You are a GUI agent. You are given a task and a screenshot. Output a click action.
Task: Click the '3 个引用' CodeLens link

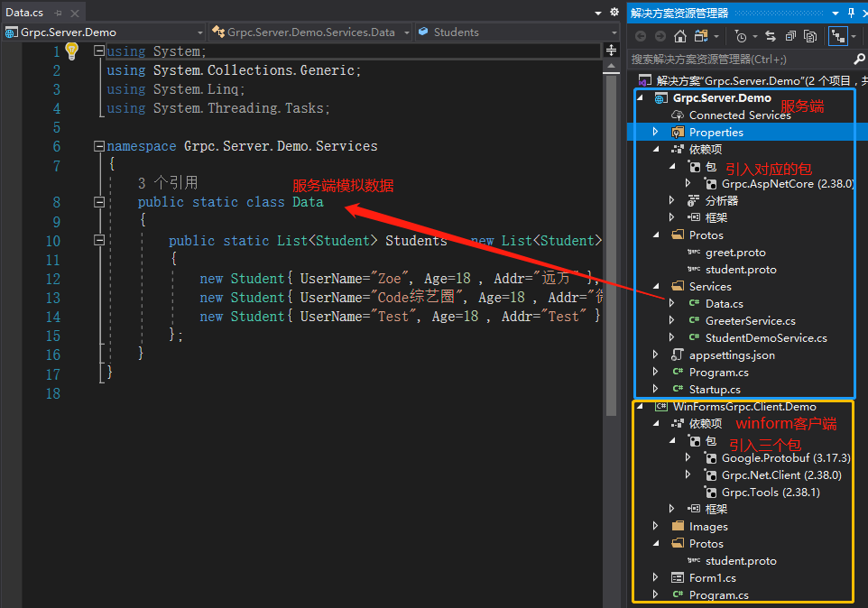(168, 182)
